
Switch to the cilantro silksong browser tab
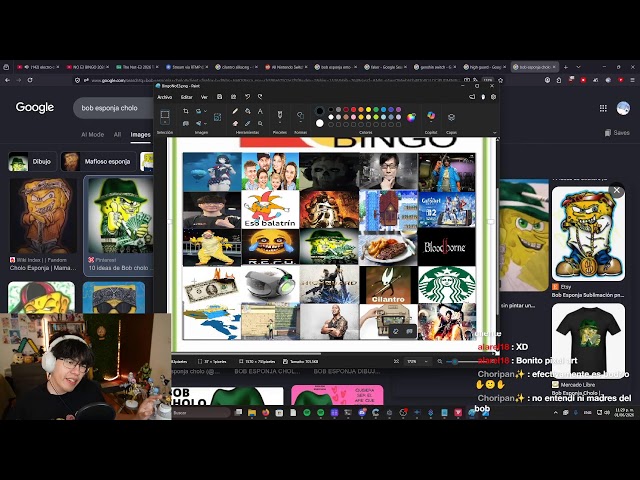(x=236, y=67)
